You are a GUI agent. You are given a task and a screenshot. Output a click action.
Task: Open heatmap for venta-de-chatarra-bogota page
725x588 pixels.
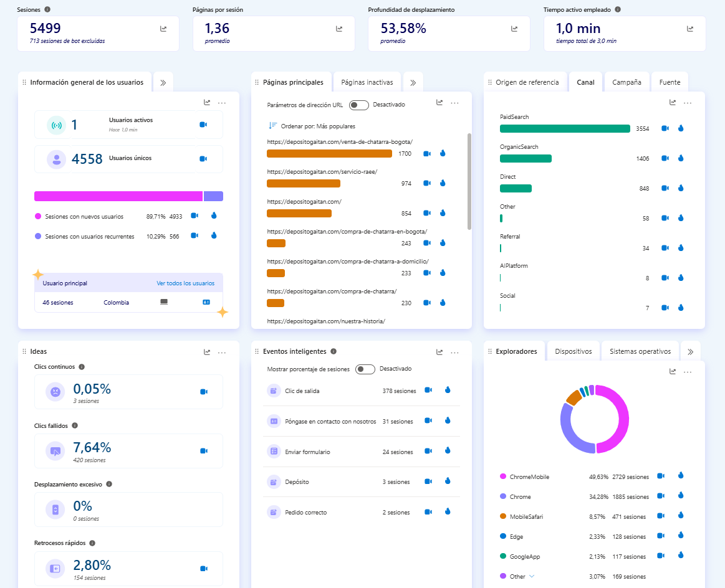tap(443, 153)
